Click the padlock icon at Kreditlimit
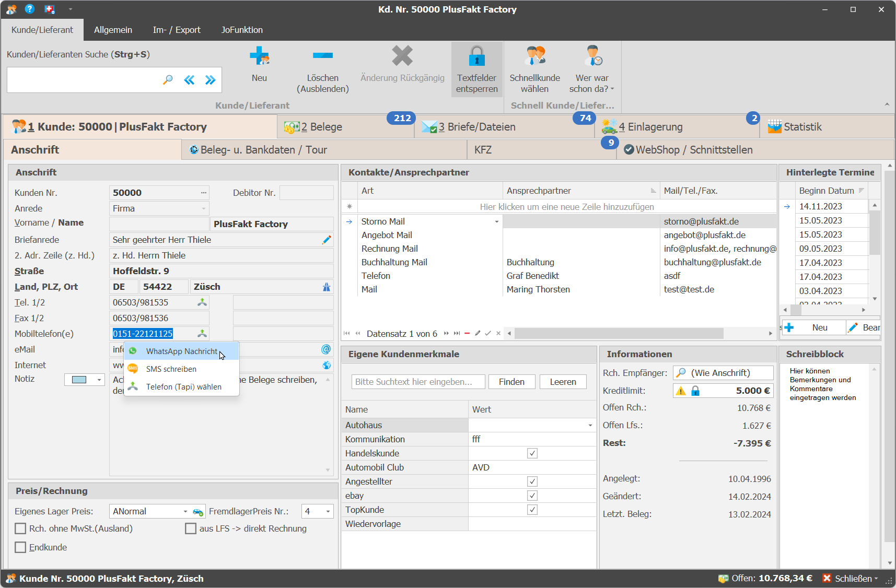The width and height of the screenshot is (896, 588). pyautogui.click(x=695, y=391)
